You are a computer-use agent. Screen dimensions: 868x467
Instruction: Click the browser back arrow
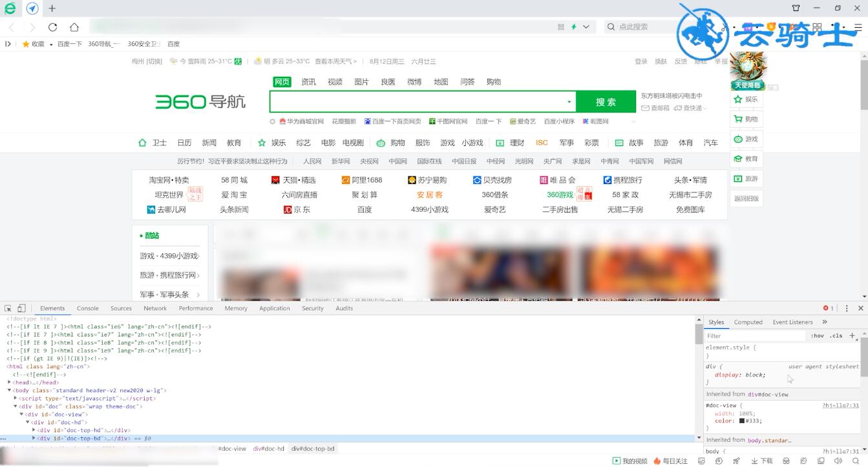(12, 27)
